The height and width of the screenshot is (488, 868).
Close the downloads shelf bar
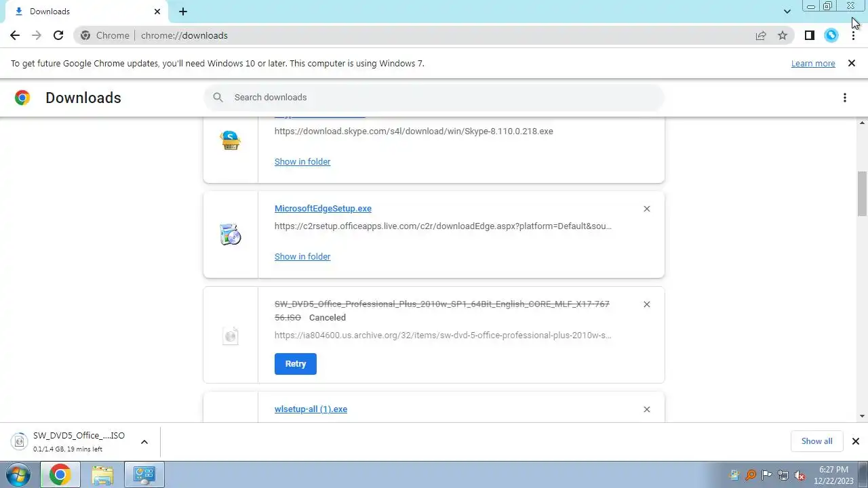point(855,441)
